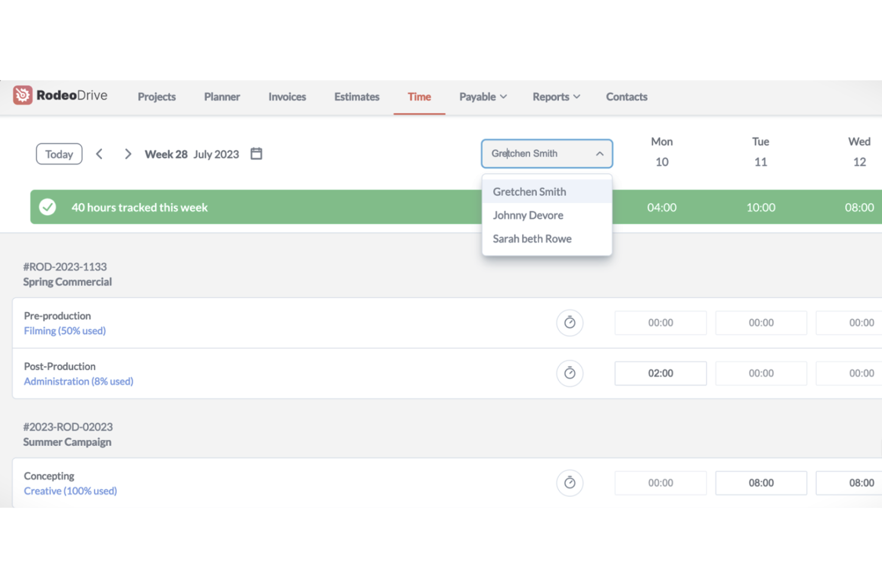Click the Concepting row label

pos(49,476)
